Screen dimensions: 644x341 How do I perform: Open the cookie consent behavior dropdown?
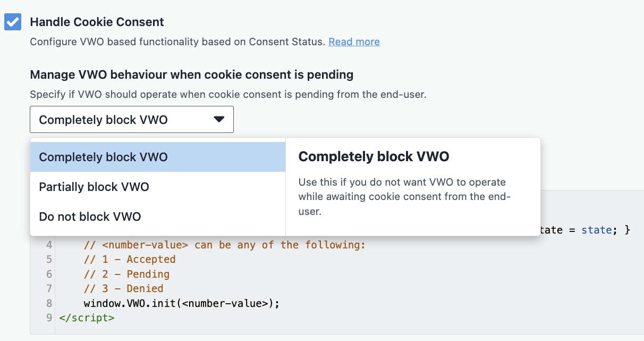[x=131, y=119]
